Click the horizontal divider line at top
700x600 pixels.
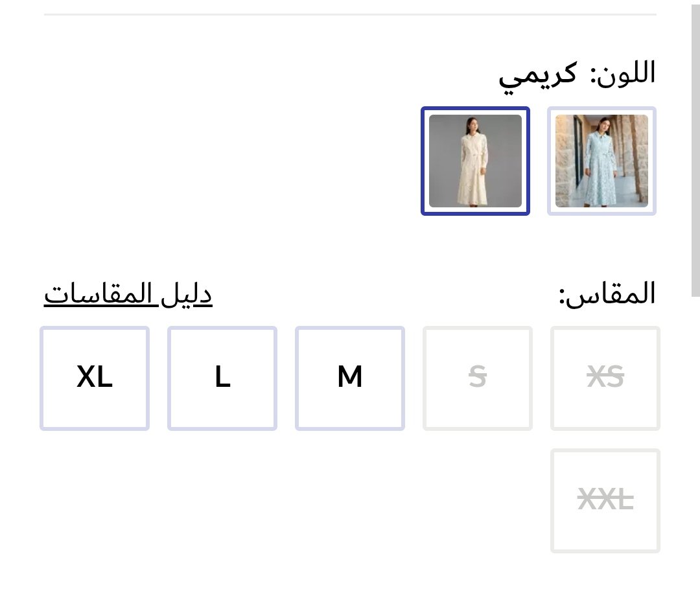tap(350, 14)
